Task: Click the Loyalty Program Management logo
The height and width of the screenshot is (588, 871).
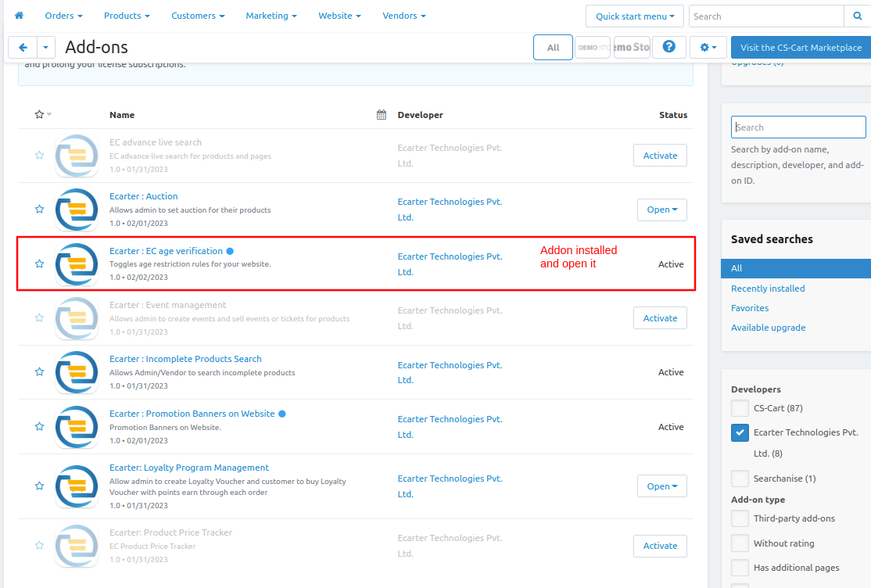Action: (x=77, y=486)
